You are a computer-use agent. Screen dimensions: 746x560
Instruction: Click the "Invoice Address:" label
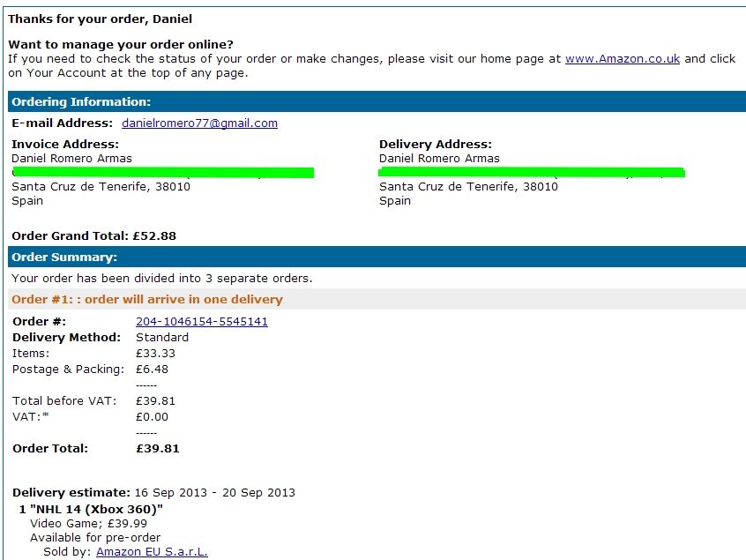point(65,144)
